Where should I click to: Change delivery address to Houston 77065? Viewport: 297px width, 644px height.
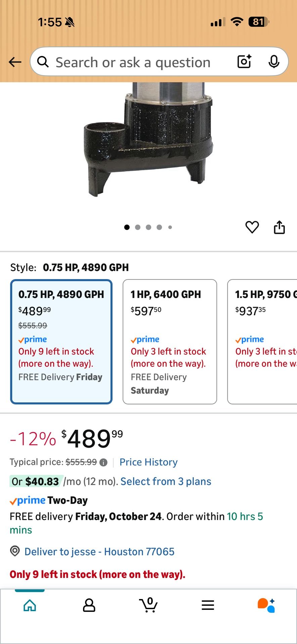click(99, 552)
